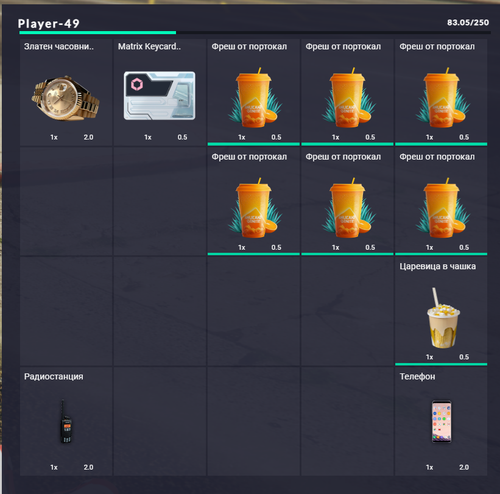
Task: Click the Player-49 inventory title
Action: click(49, 24)
